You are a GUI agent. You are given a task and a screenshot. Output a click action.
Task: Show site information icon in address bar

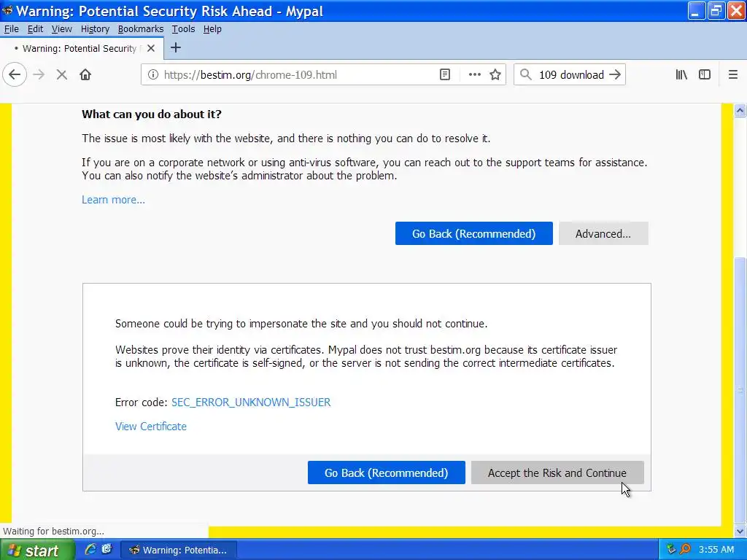153,75
